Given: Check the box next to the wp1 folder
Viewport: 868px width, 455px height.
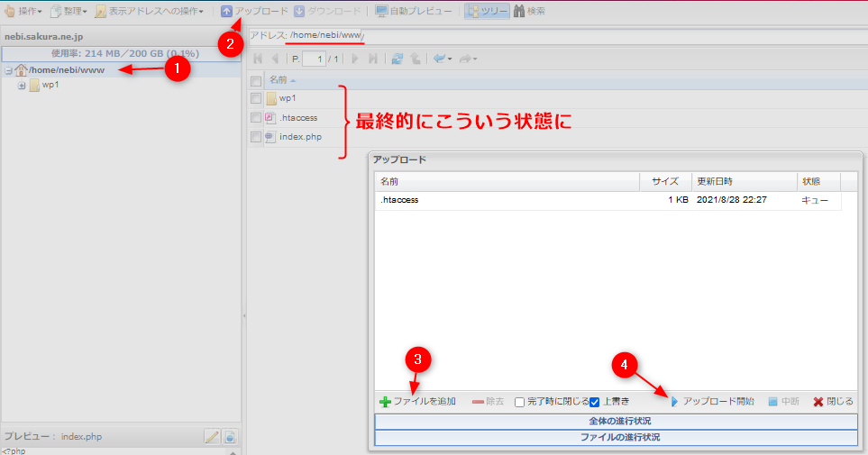Looking at the screenshot, I should 256,98.
